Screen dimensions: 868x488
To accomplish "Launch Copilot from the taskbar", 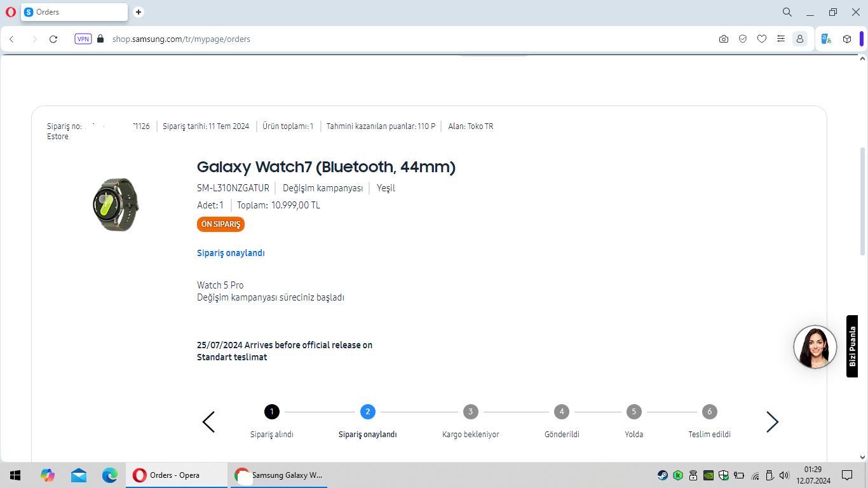I will point(48,475).
